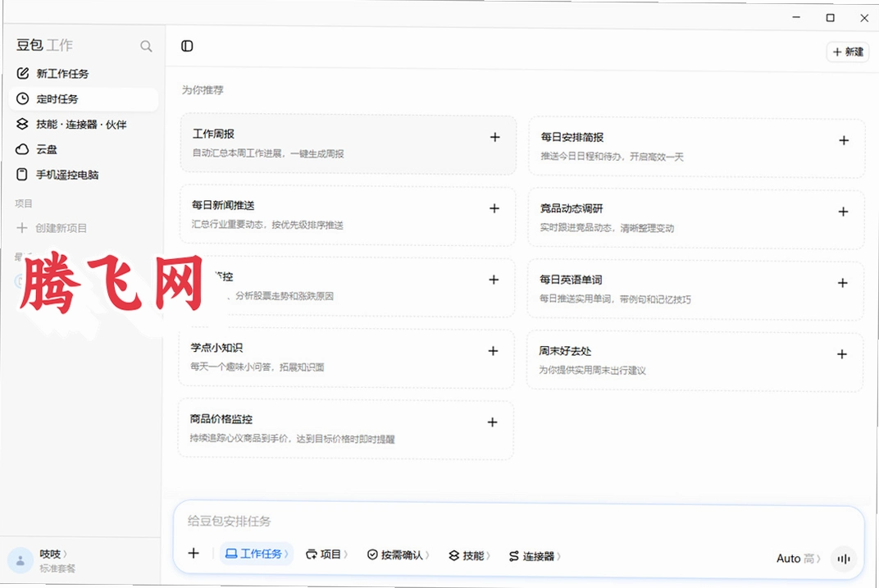Click 创建新项目 in sidebar

click(52, 228)
